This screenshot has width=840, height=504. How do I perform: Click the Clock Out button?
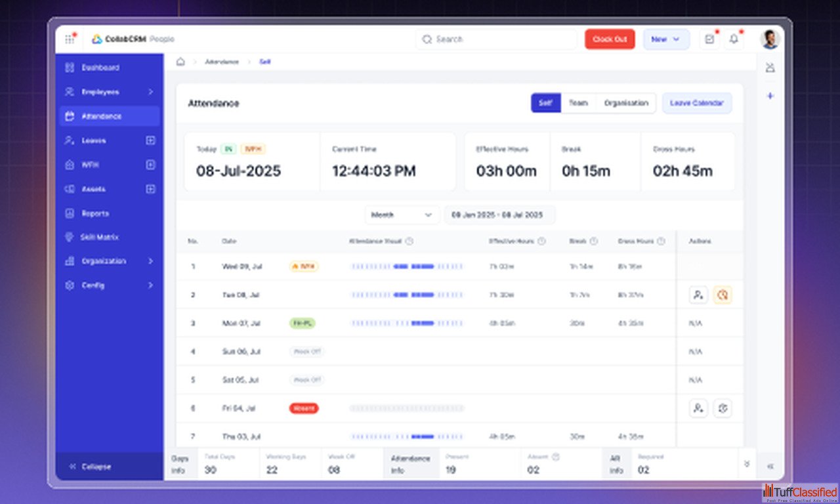click(610, 39)
